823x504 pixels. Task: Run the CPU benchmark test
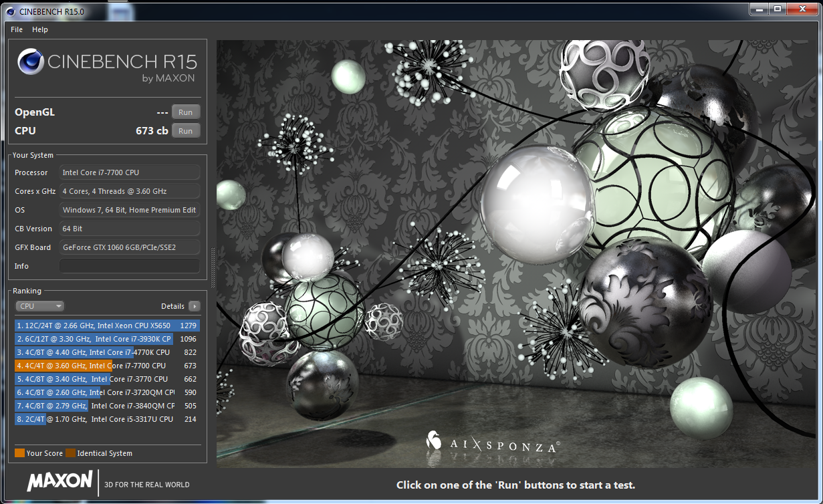[186, 131]
